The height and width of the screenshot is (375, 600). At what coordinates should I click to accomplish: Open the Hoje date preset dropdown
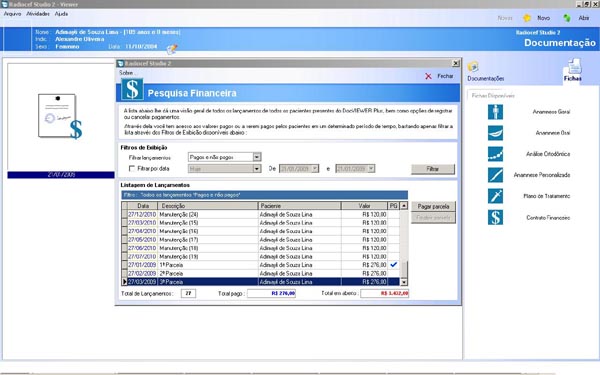click(257, 169)
